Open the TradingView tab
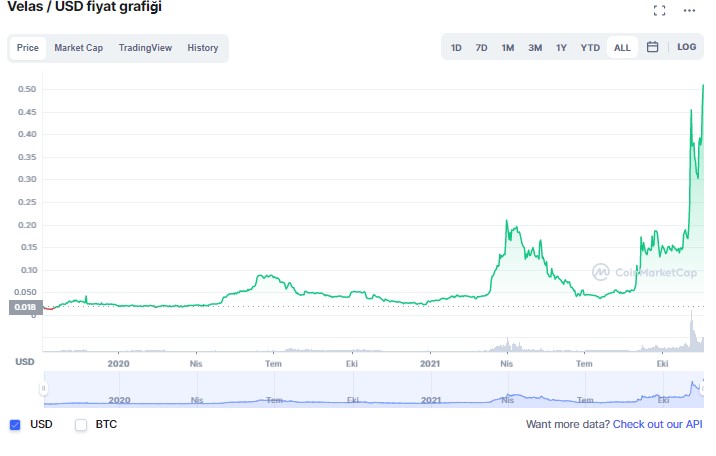This screenshot has width=716, height=456. coord(145,48)
